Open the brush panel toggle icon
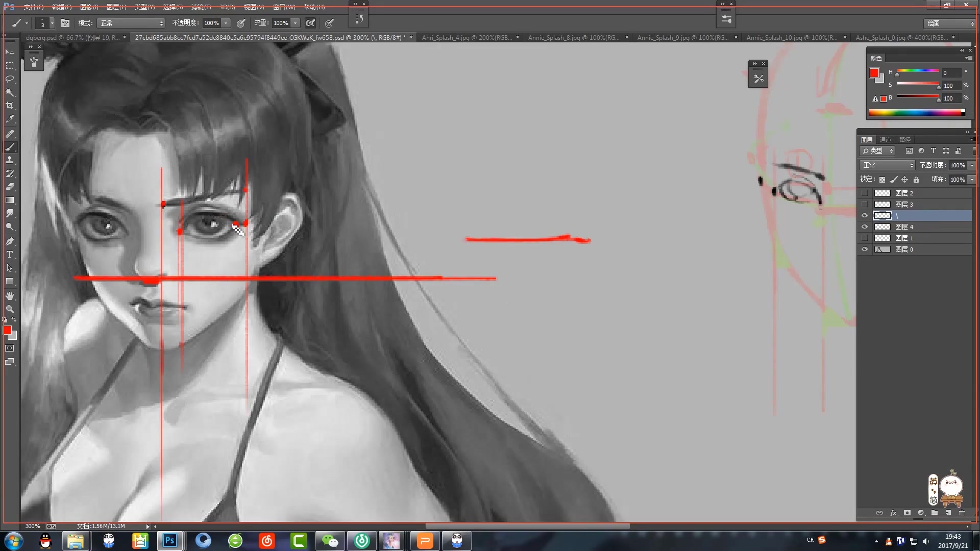The height and width of the screenshot is (551, 980). click(x=65, y=23)
